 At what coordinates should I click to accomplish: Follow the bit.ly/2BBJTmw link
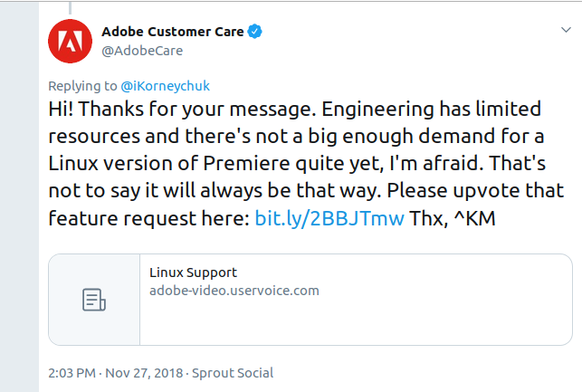[329, 218]
